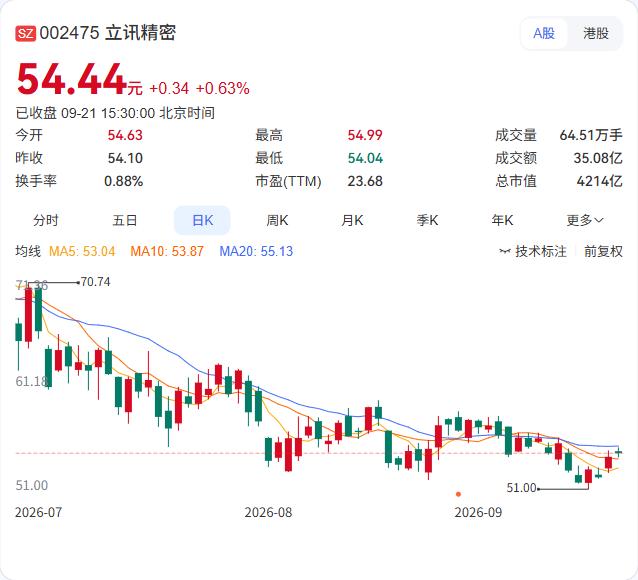The image size is (638, 580).
Task: Click the 70.74 high price marker
Action: pos(96,282)
